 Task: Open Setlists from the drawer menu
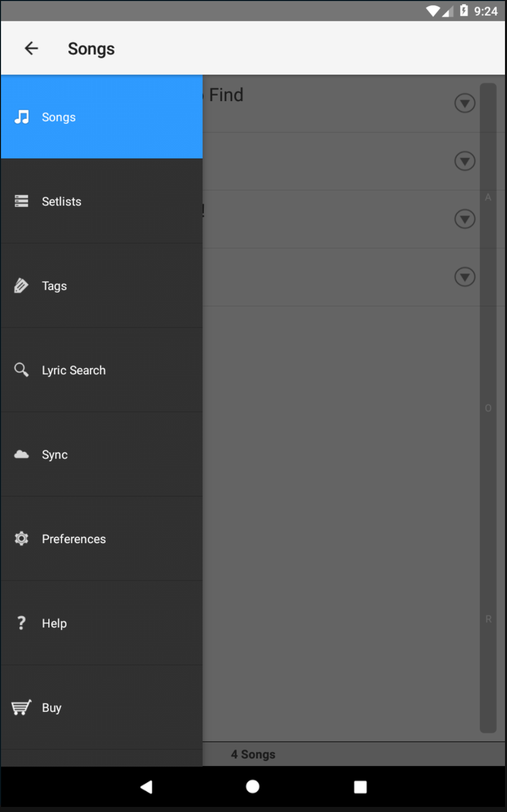tap(62, 201)
